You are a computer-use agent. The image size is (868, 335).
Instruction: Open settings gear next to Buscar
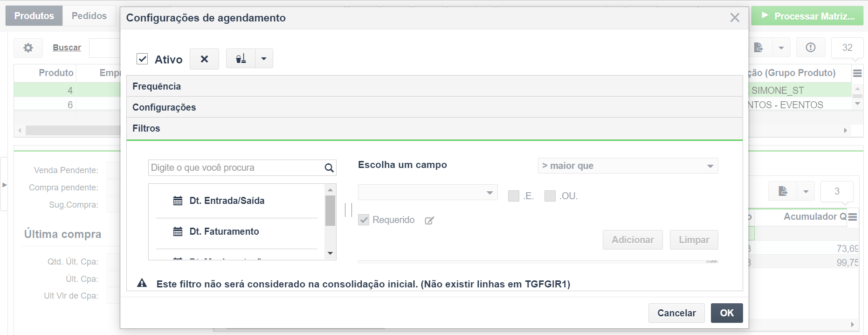[28, 48]
